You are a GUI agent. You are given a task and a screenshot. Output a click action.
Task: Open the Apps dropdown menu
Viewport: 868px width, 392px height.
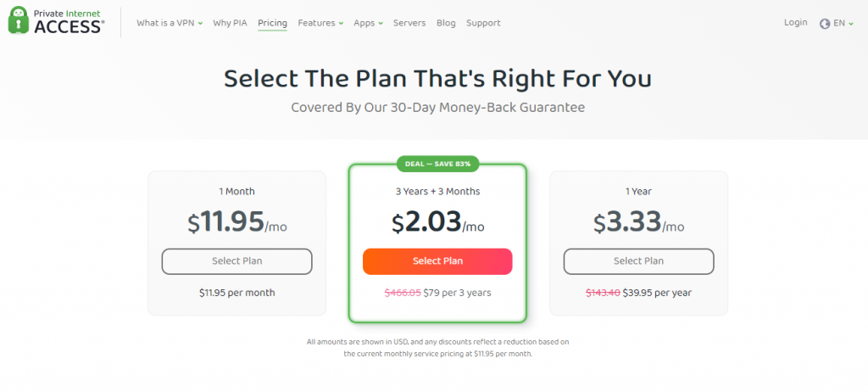[368, 23]
